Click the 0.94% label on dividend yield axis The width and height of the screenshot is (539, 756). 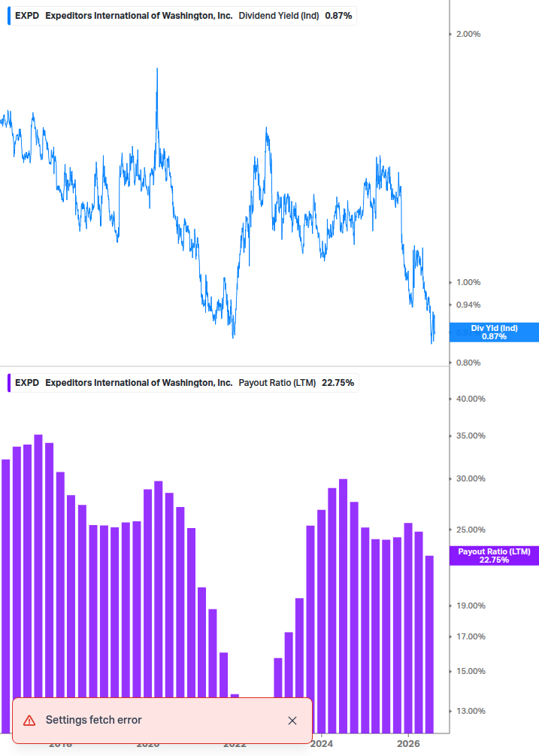point(468,305)
